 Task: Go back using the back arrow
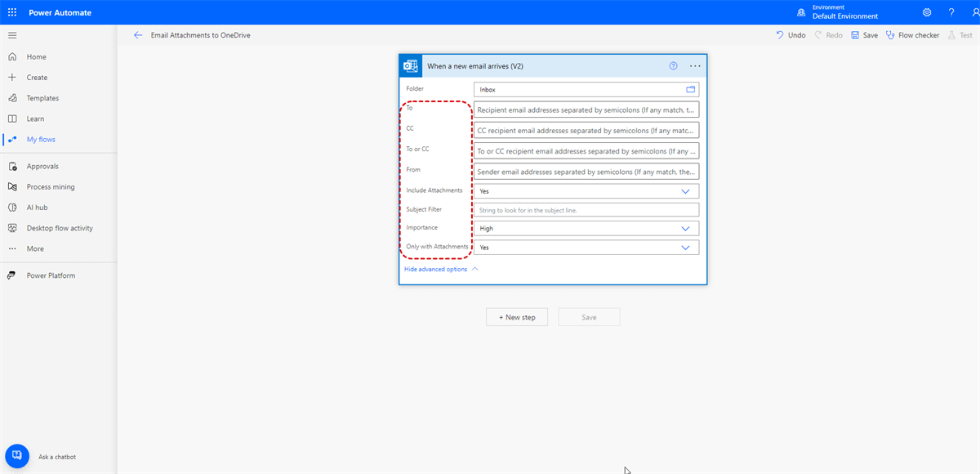[x=138, y=35]
